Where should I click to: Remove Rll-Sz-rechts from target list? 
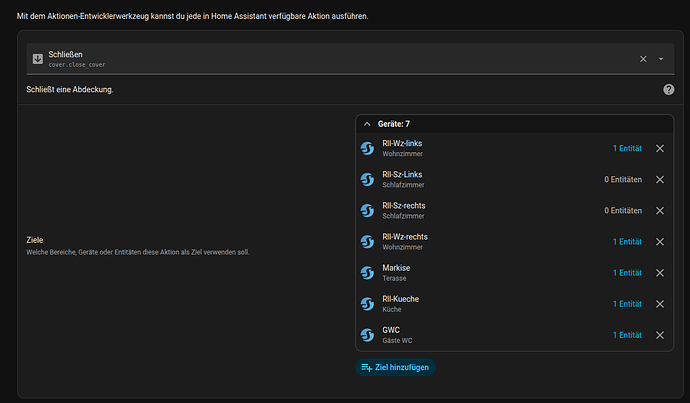[659, 210]
